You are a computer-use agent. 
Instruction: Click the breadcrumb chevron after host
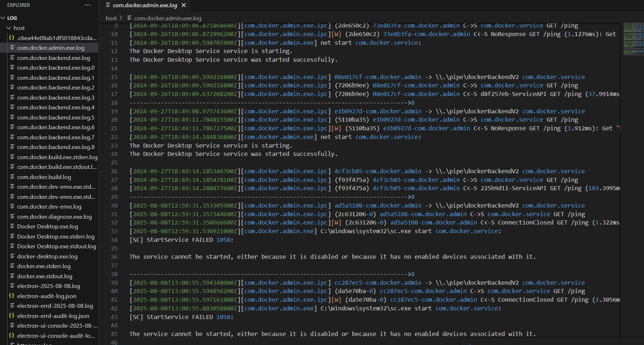pyautogui.click(x=121, y=18)
